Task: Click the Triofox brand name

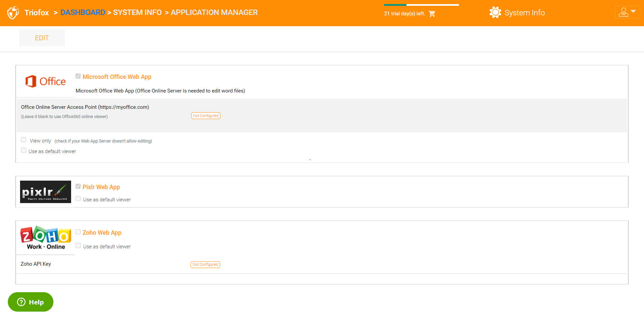Action: (x=37, y=13)
